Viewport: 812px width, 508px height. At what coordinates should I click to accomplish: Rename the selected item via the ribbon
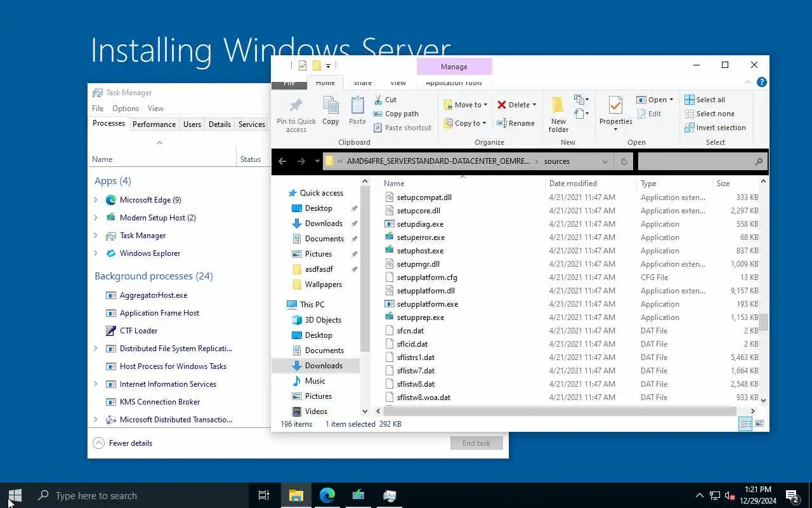tap(515, 123)
